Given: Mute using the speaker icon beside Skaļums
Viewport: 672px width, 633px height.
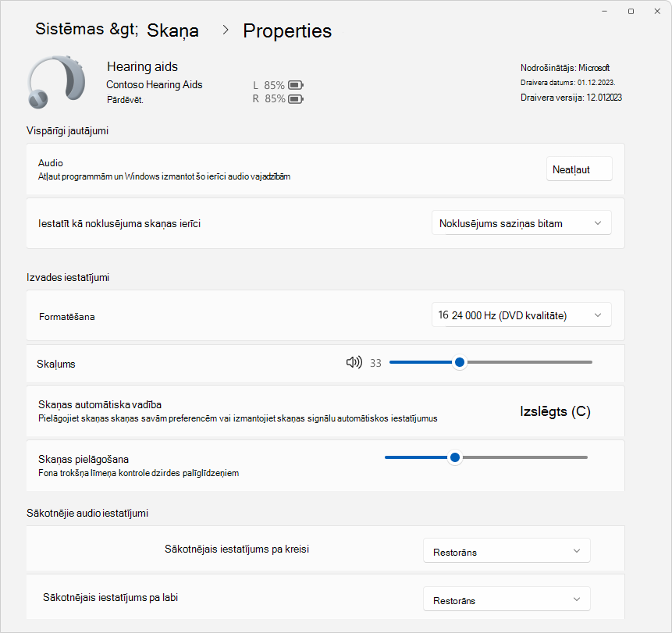Looking at the screenshot, I should point(354,363).
